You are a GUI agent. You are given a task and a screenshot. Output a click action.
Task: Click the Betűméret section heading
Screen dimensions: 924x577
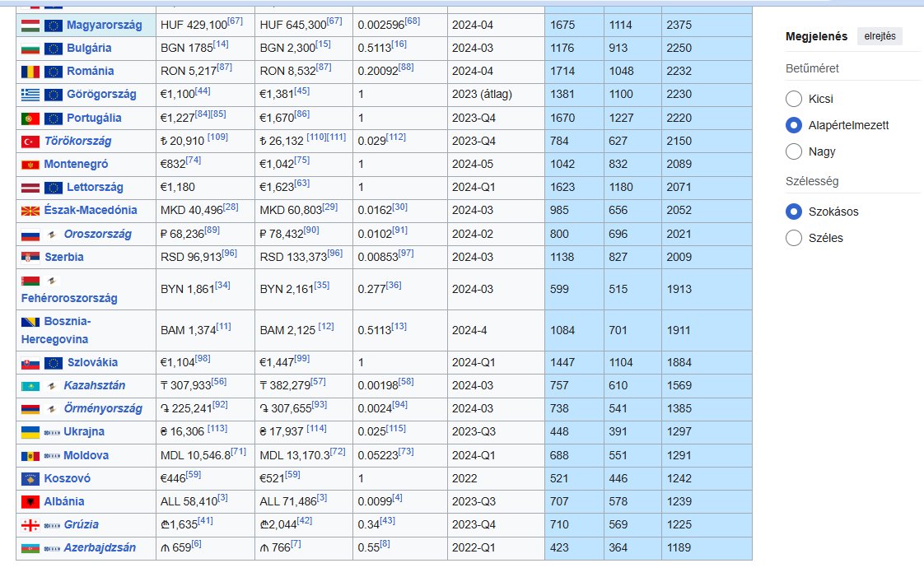[x=812, y=68]
